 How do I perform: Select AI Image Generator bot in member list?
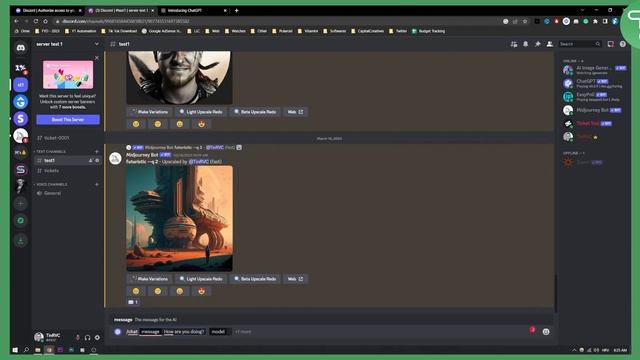(x=594, y=70)
